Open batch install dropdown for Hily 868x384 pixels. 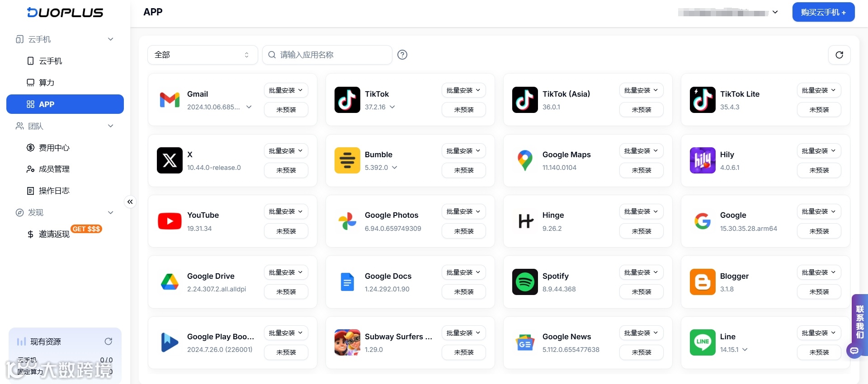click(x=819, y=151)
